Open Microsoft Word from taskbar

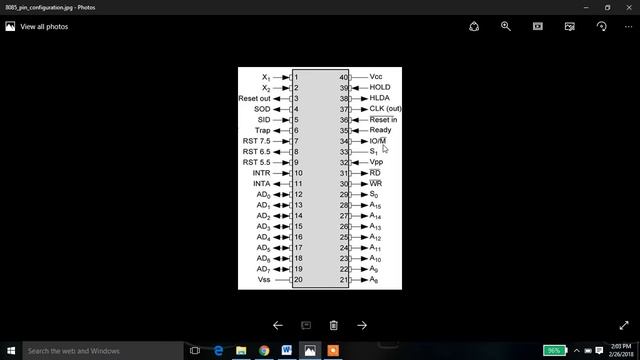coord(287,351)
